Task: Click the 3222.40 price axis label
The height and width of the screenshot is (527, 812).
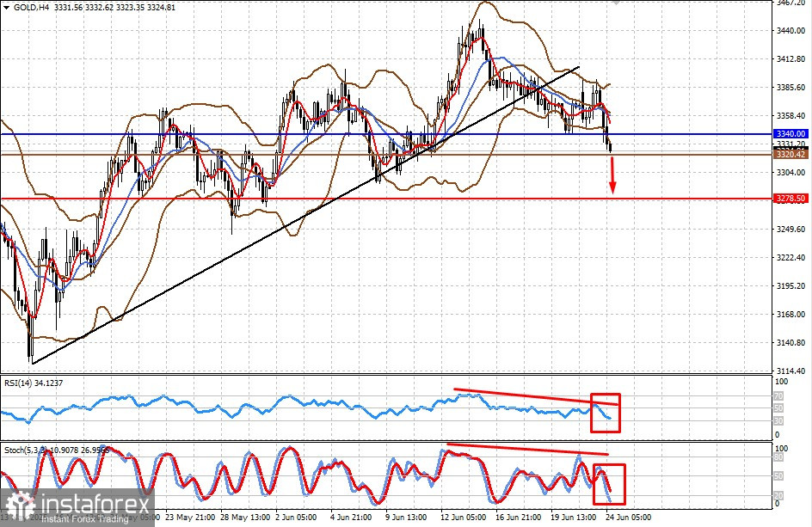Action: coord(790,258)
